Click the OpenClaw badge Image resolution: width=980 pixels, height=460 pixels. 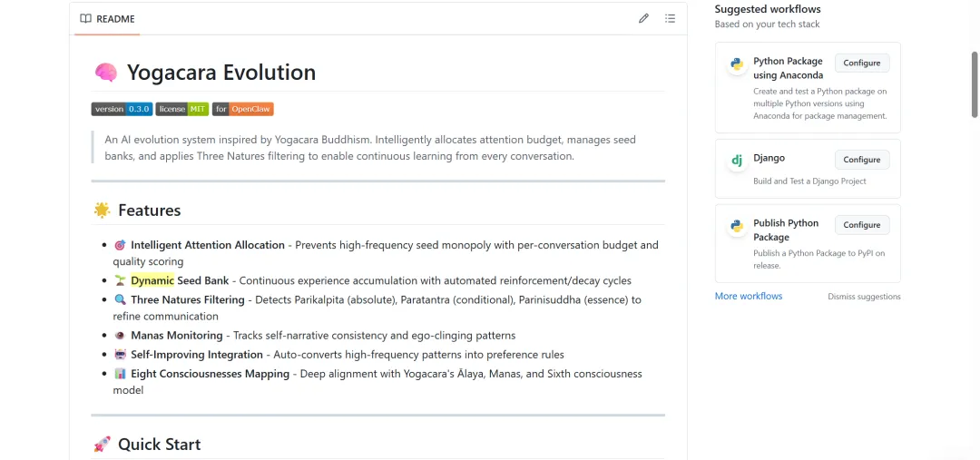[242, 109]
